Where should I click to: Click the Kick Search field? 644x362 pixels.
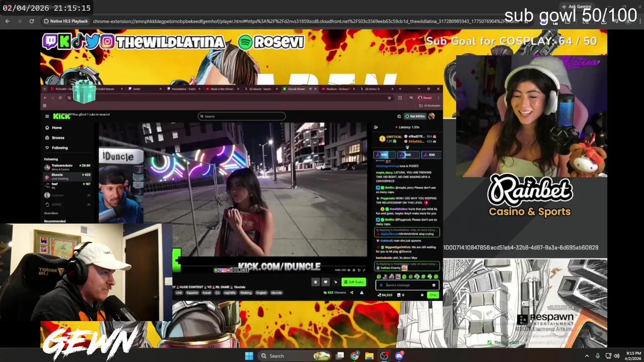point(242,116)
